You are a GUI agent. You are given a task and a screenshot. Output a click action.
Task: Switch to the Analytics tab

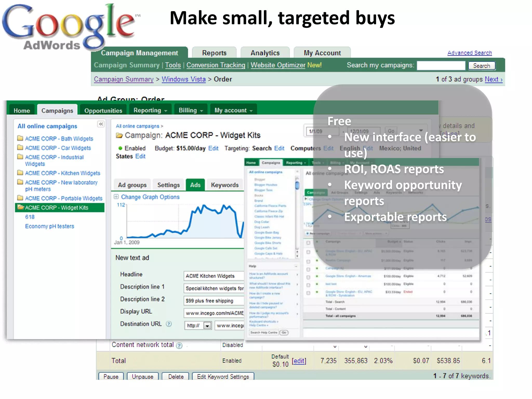pos(265,53)
